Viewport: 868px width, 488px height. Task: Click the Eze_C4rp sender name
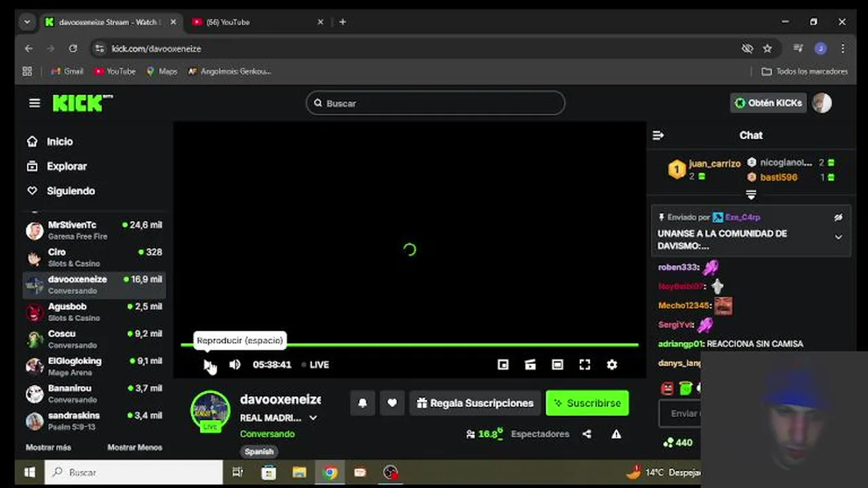pos(743,218)
